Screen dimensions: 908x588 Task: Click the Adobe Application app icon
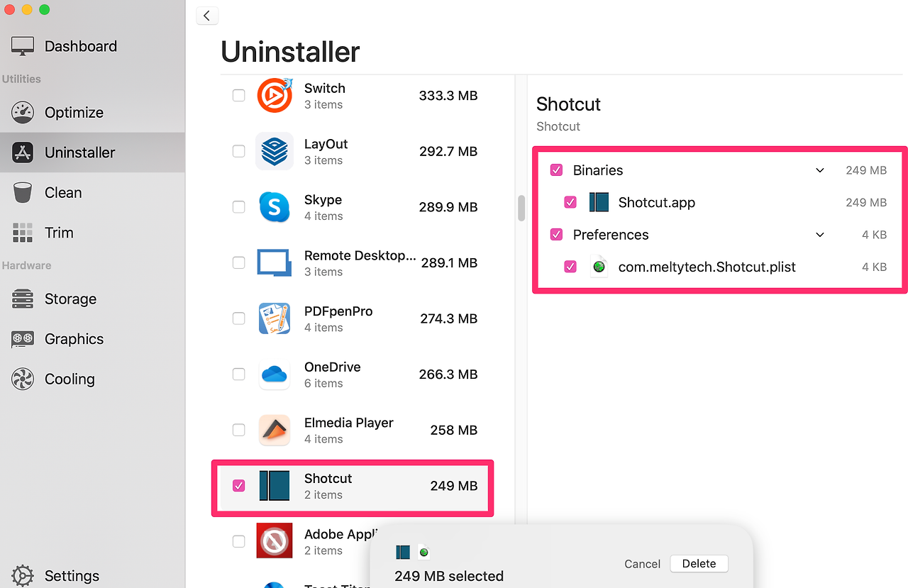tap(275, 541)
